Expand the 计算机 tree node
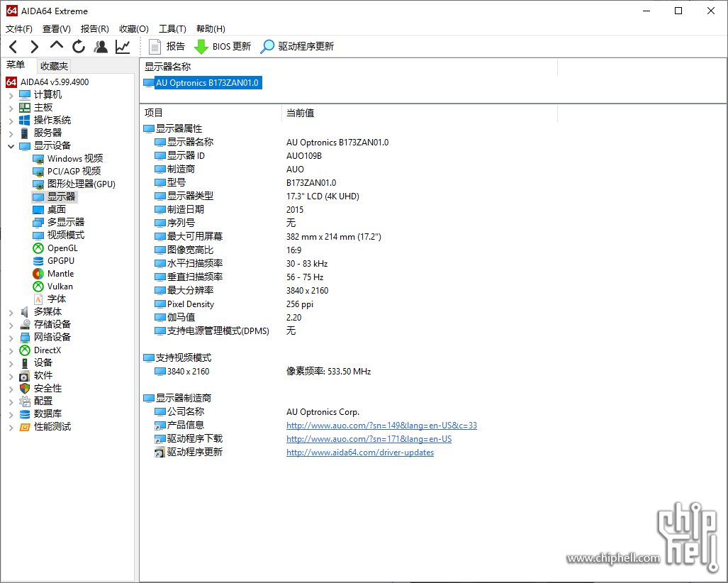 (11, 96)
